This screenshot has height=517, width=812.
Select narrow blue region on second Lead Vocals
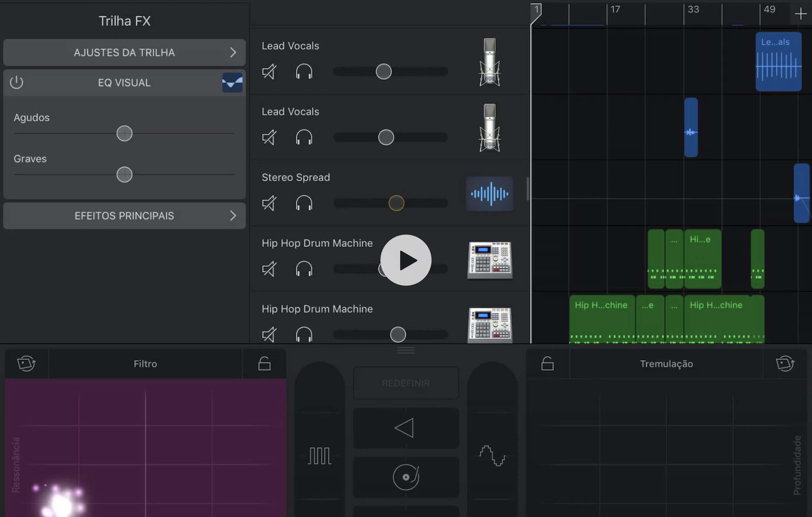[691, 127]
